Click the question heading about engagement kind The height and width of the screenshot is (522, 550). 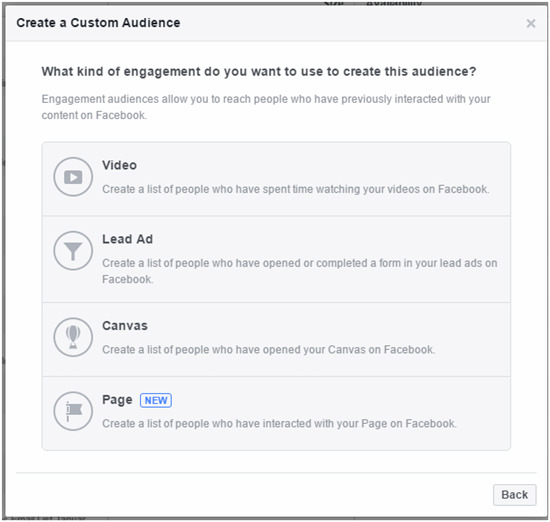pos(259,72)
